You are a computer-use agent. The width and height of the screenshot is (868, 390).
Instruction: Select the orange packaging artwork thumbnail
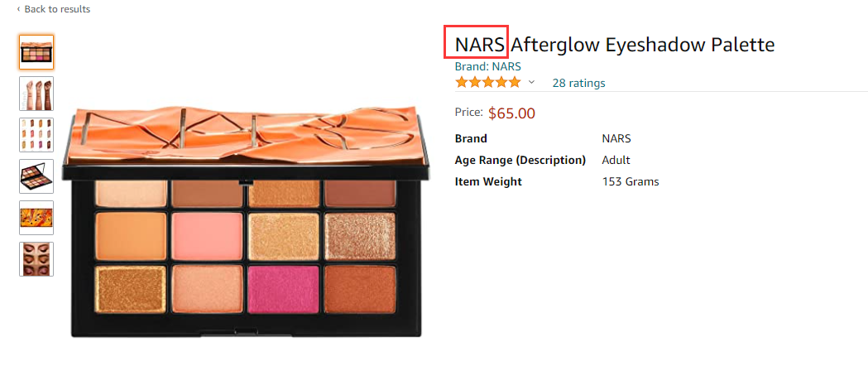(36, 218)
